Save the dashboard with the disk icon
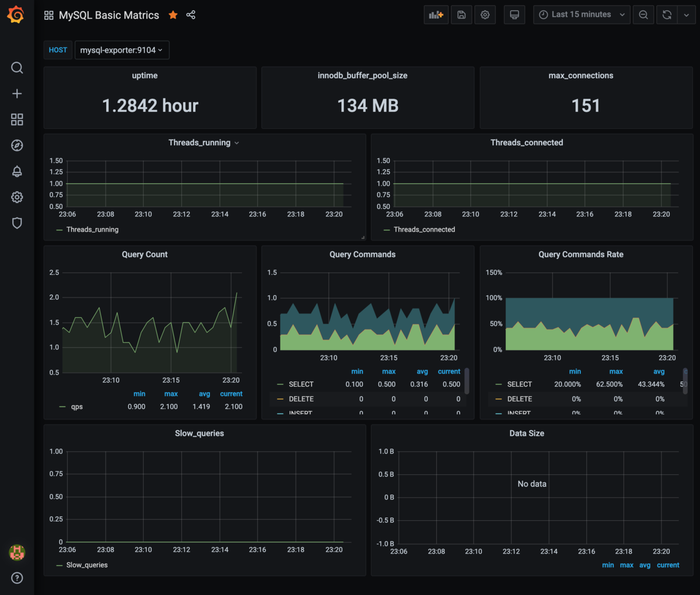The image size is (700, 595). (461, 15)
